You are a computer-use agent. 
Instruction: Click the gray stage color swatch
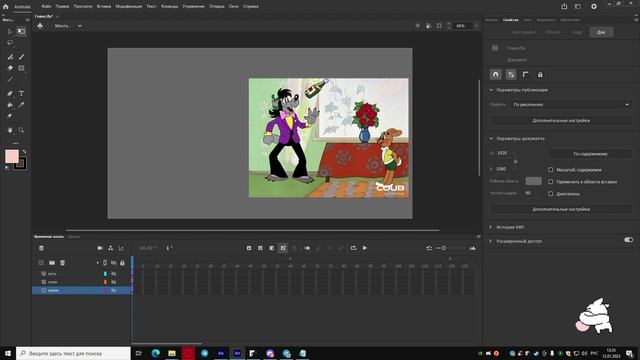point(533,181)
